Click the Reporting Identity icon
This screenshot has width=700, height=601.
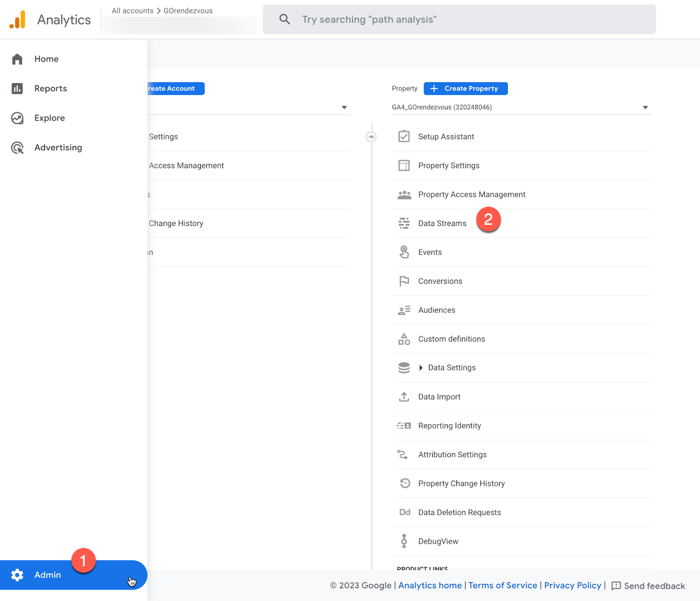tap(404, 425)
